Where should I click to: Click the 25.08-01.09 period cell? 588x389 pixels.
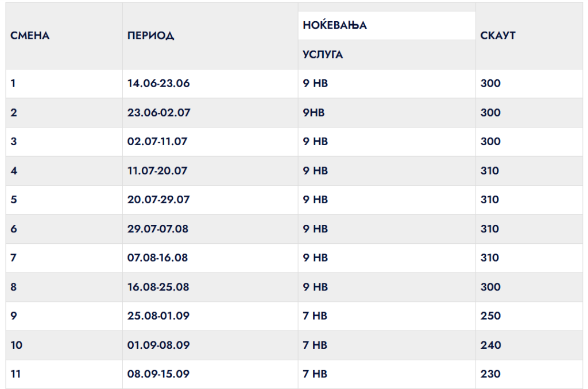158,316
